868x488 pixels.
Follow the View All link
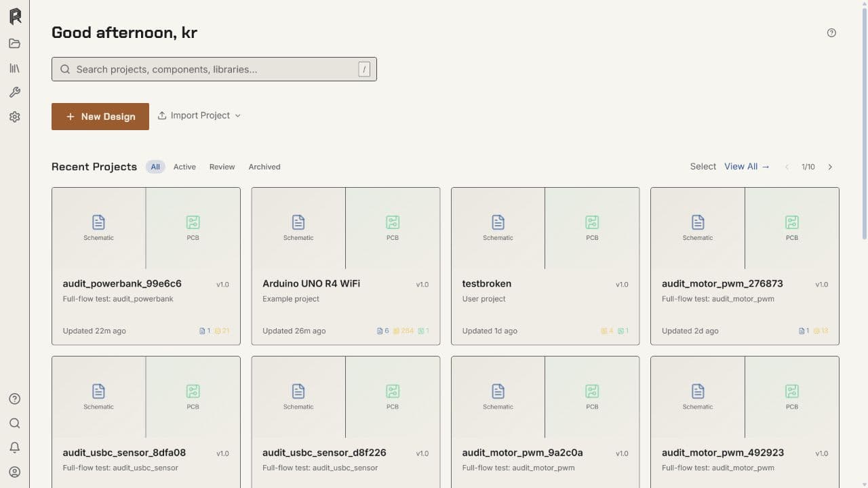pyautogui.click(x=747, y=167)
